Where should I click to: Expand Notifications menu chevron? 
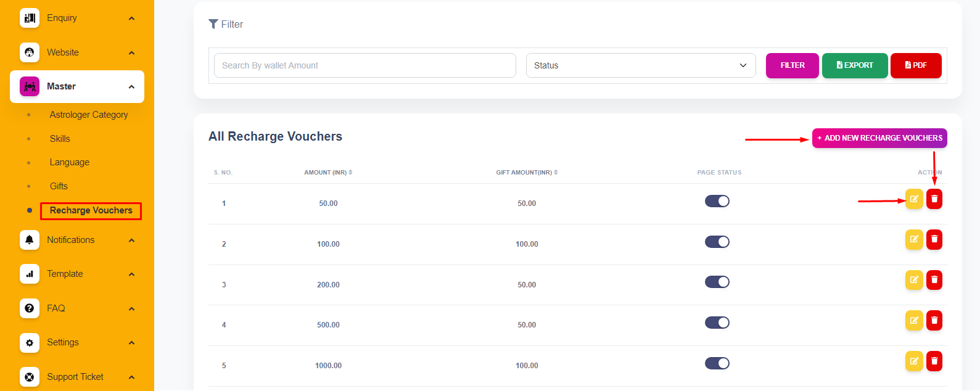pos(131,241)
